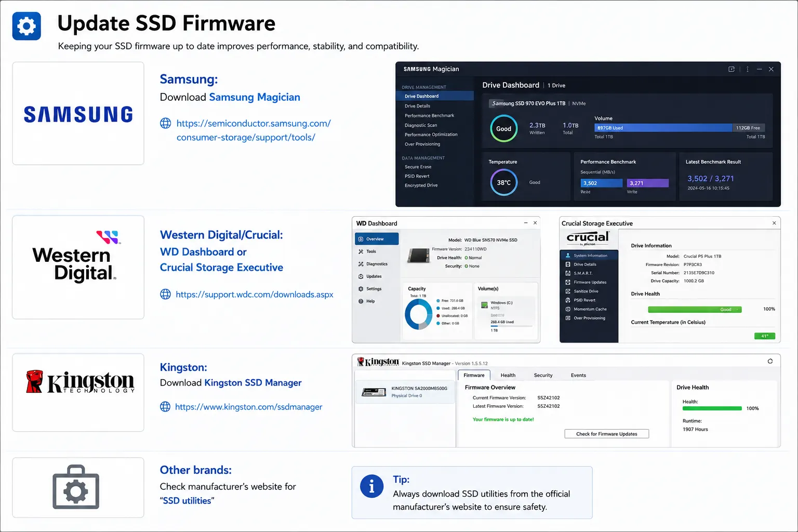Click the Kingston Technology logo card

pos(78,392)
